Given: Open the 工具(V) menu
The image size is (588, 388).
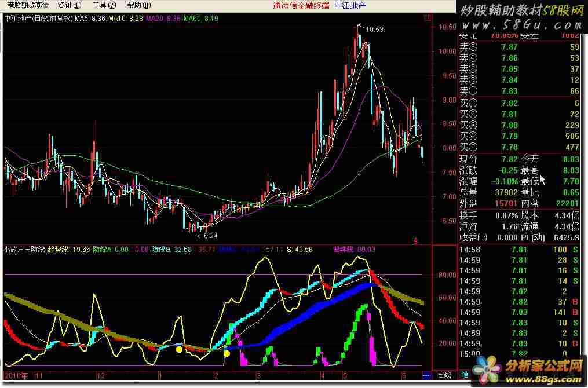Looking at the screenshot, I should click(x=104, y=5).
